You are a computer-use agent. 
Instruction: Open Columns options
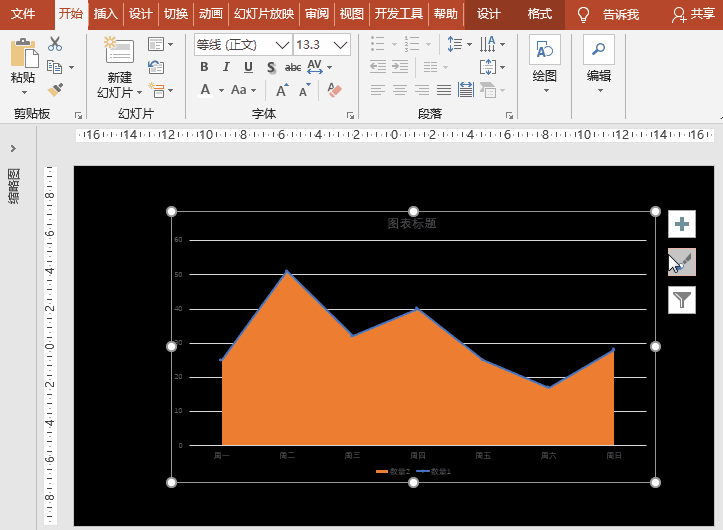[435, 67]
